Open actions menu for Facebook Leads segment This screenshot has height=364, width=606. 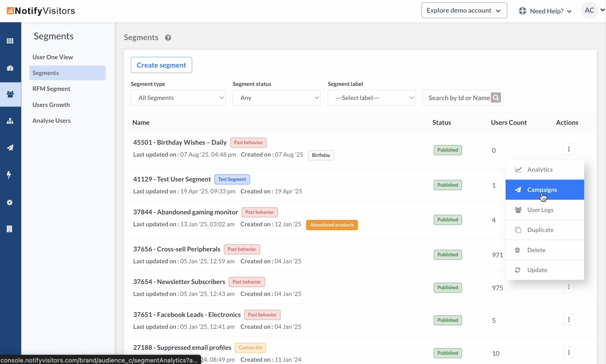point(569,320)
